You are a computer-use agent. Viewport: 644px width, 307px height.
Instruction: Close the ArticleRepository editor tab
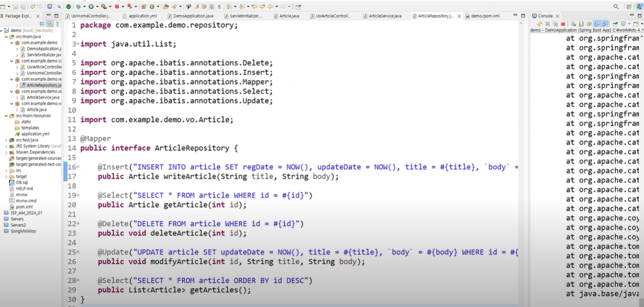459,16
